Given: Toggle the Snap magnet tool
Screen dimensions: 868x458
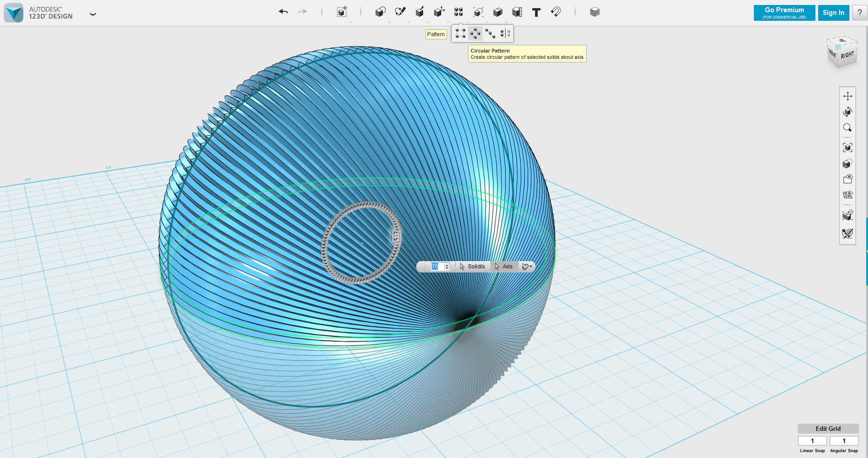Looking at the screenshot, I should pos(556,12).
